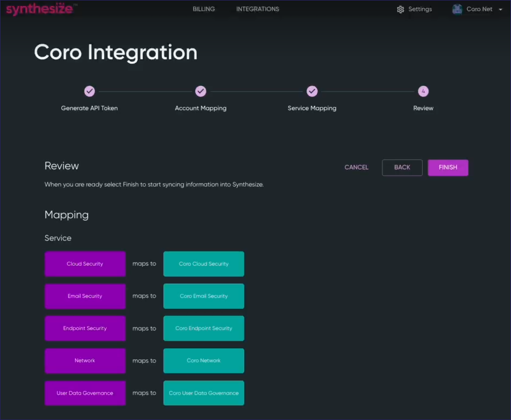This screenshot has height=420, width=511.
Task: Click the Generate API Token step checkmark
Action: pos(90,92)
